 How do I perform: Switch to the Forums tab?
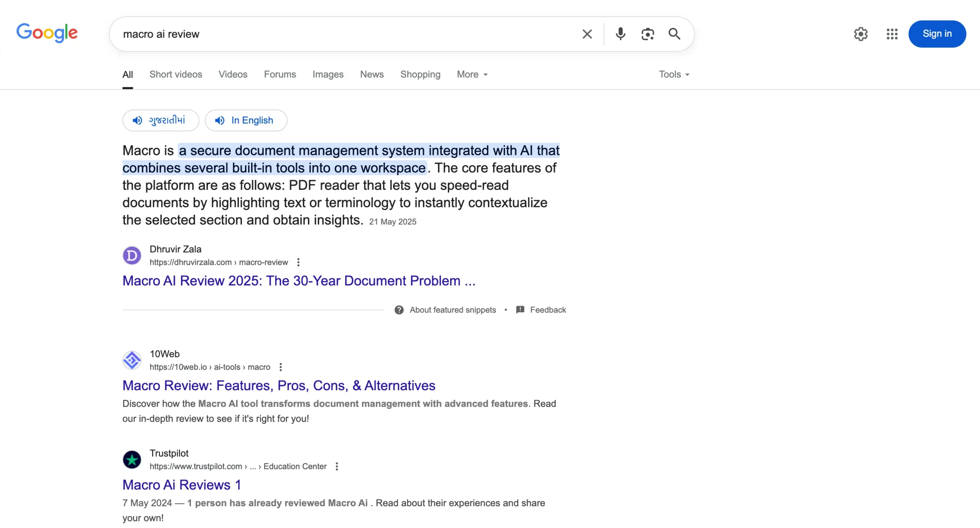pyautogui.click(x=280, y=74)
